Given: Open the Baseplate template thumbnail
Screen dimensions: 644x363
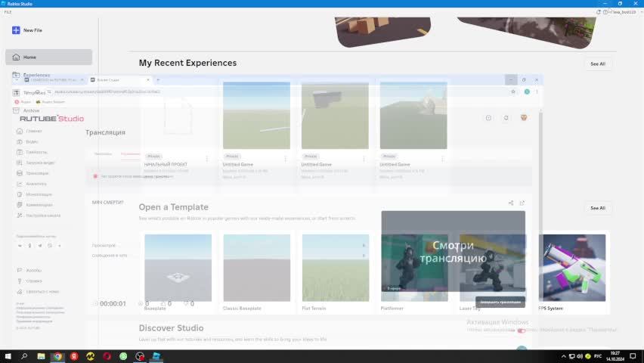Looking at the screenshot, I should (178, 268).
